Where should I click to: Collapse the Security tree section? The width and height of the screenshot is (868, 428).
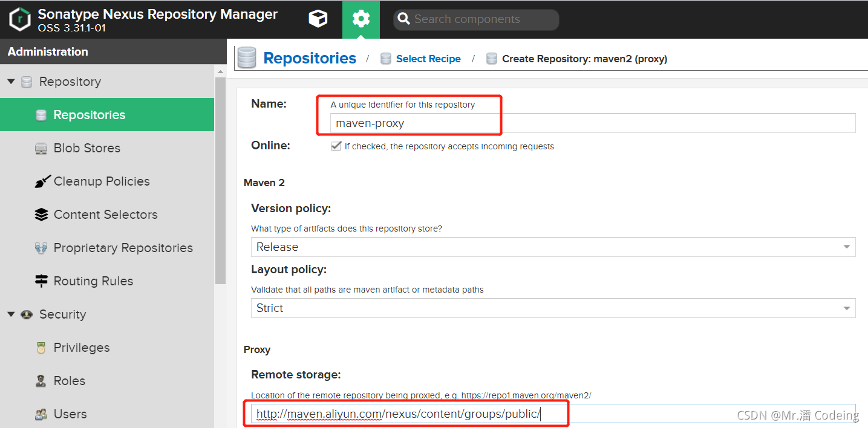pos(11,314)
